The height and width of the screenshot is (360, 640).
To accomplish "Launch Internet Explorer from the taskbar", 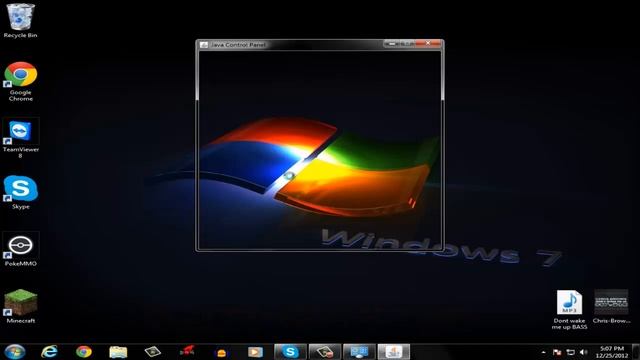I will (x=49, y=351).
